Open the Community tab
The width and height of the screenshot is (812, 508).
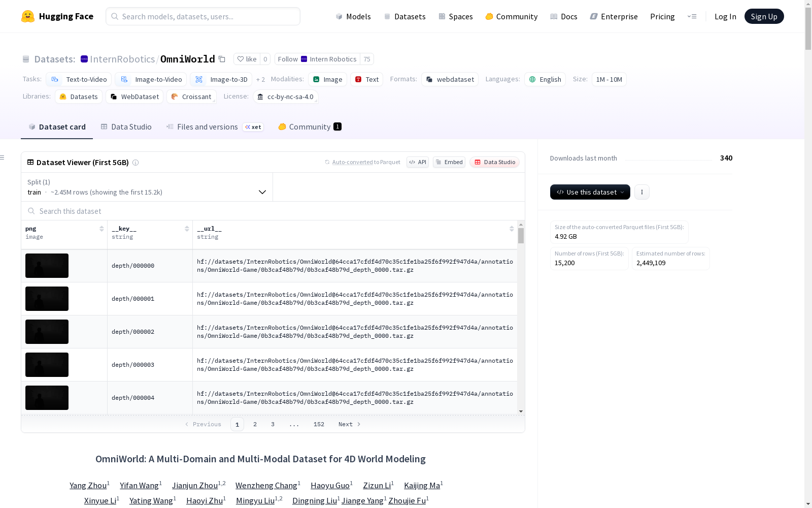tap(310, 127)
